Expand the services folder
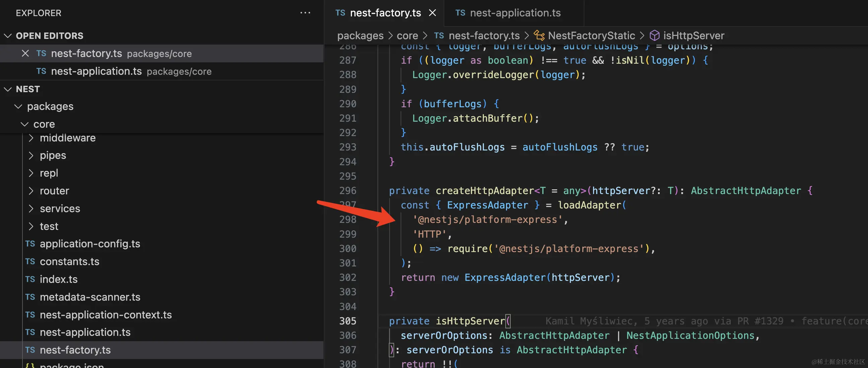Screen dimensions: 868x368 [x=31, y=208]
